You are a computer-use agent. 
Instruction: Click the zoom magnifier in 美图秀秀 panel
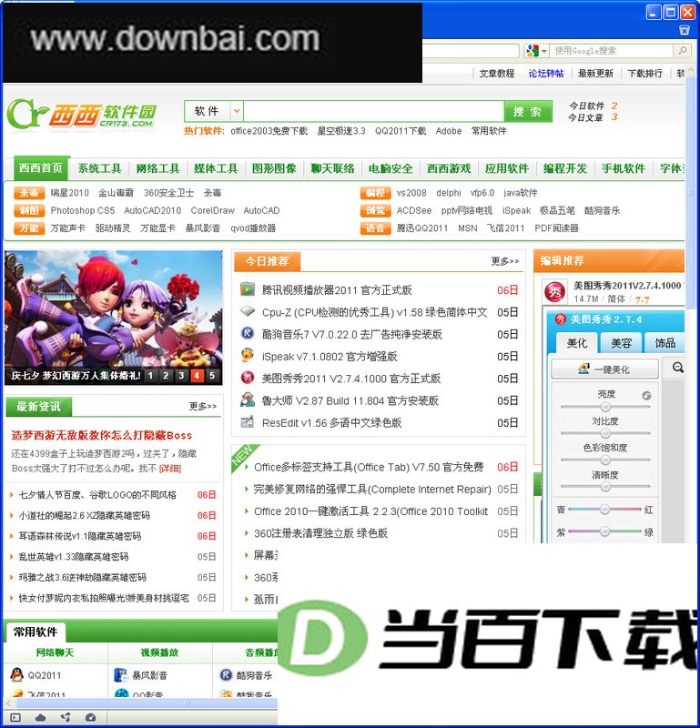[678, 369]
